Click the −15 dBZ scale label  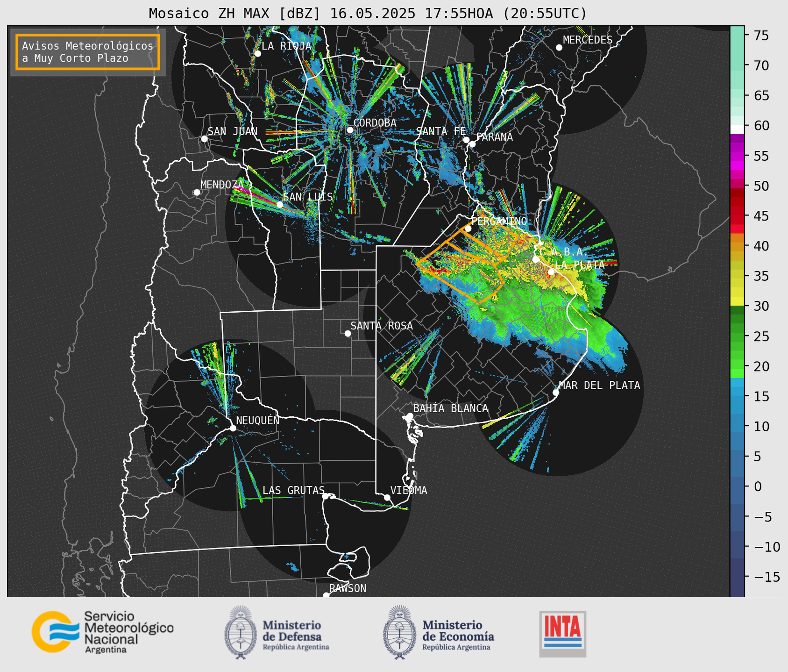tap(767, 577)
